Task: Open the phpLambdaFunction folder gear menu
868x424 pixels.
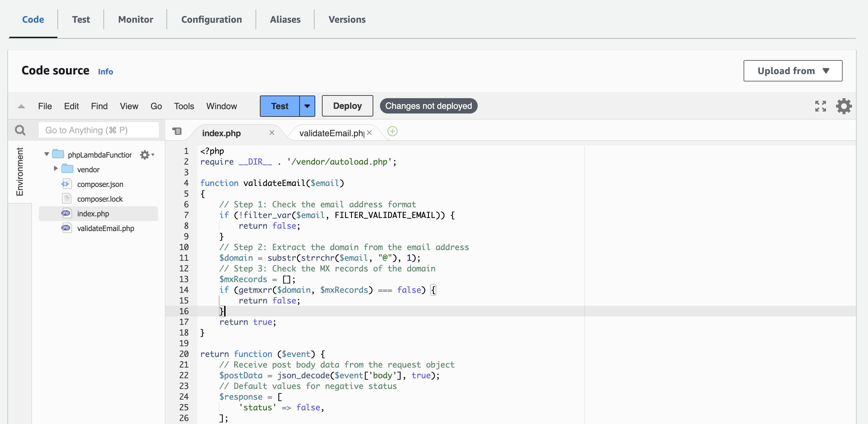Action: (x=147, y=155)
